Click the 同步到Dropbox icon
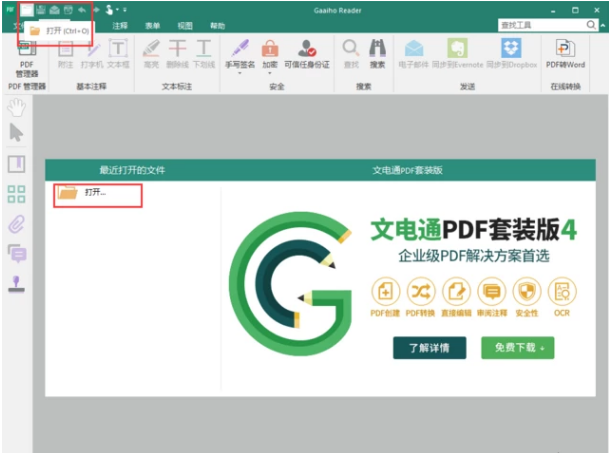Screen dimensions: 609x453 (512, 54)
